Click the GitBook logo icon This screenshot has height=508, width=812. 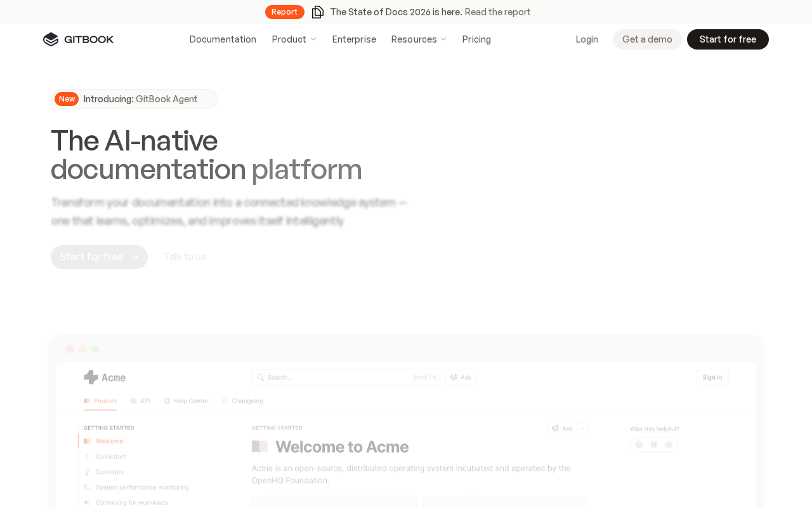(x=51, y=39)
